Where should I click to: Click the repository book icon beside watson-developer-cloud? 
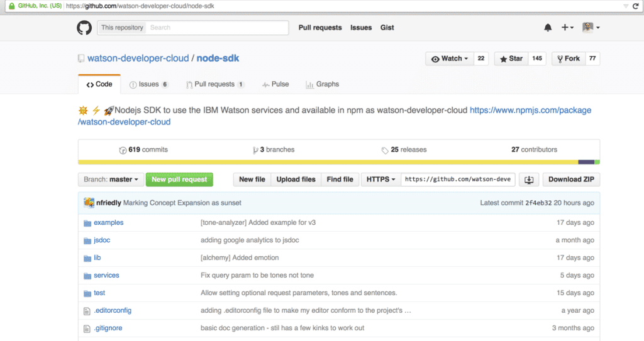pos(81,58)
